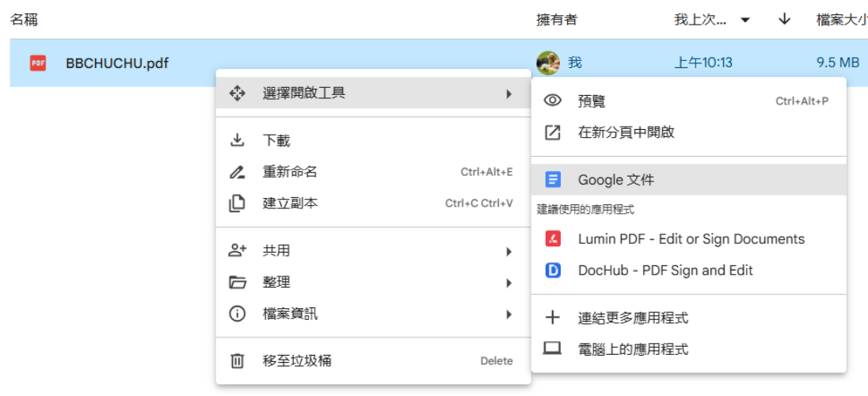This screenshot has height=396, width=868.
Task: Expand the 檔案資訊 submenu arrow
Action: coord(508,314)
